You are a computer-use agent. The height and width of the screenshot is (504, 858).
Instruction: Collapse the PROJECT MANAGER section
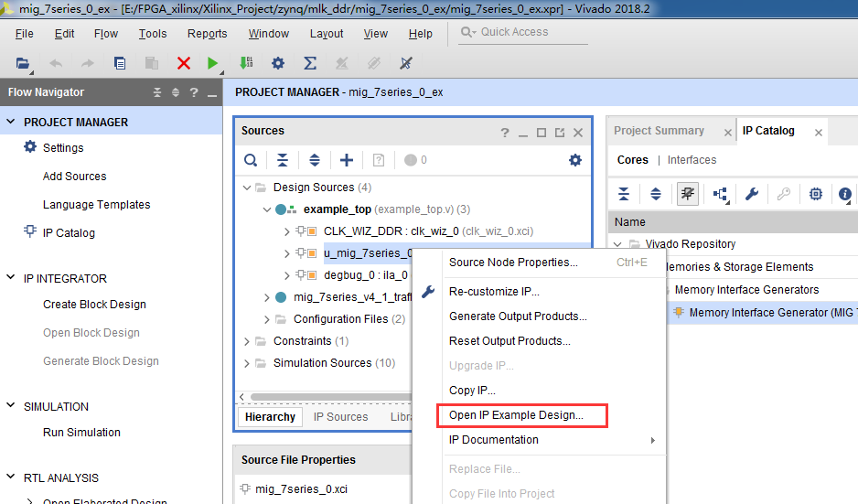(x=10, y=122)
